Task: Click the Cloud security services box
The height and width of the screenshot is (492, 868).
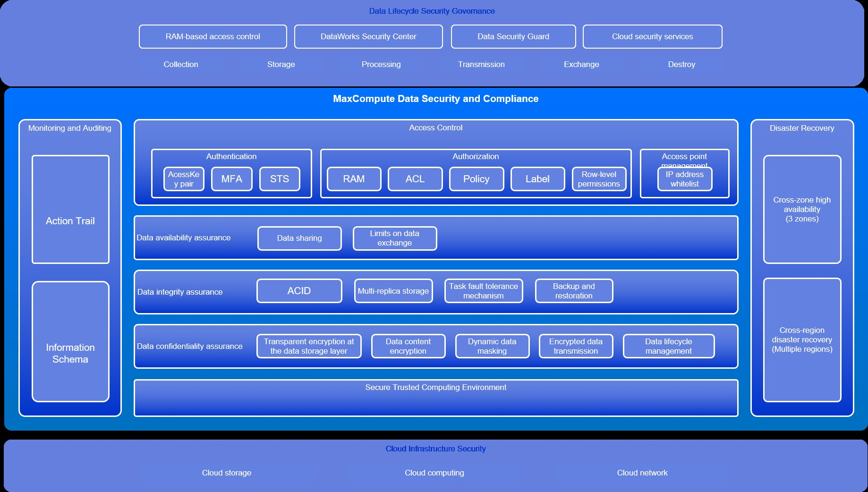Action: click(x=652, y=36)
